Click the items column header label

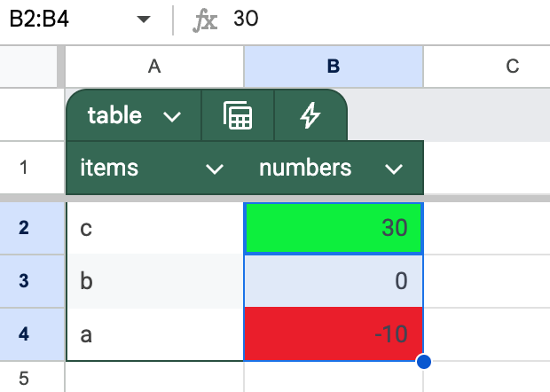coord(109,168)
